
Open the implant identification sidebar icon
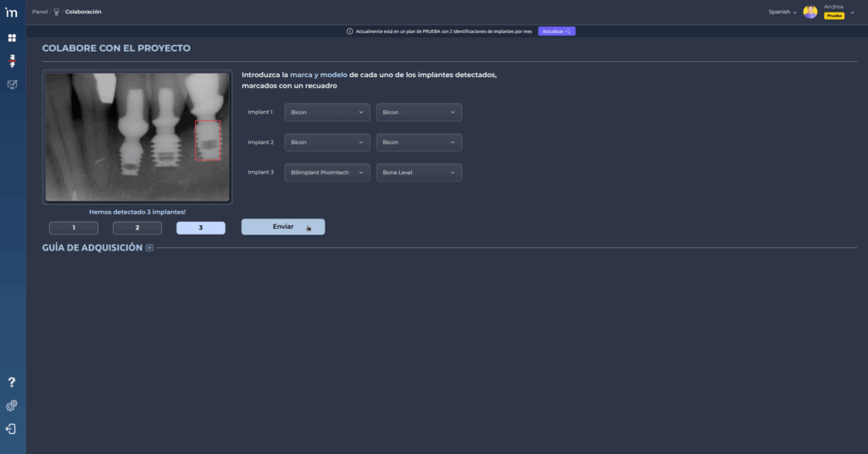[x=12, y=61]
